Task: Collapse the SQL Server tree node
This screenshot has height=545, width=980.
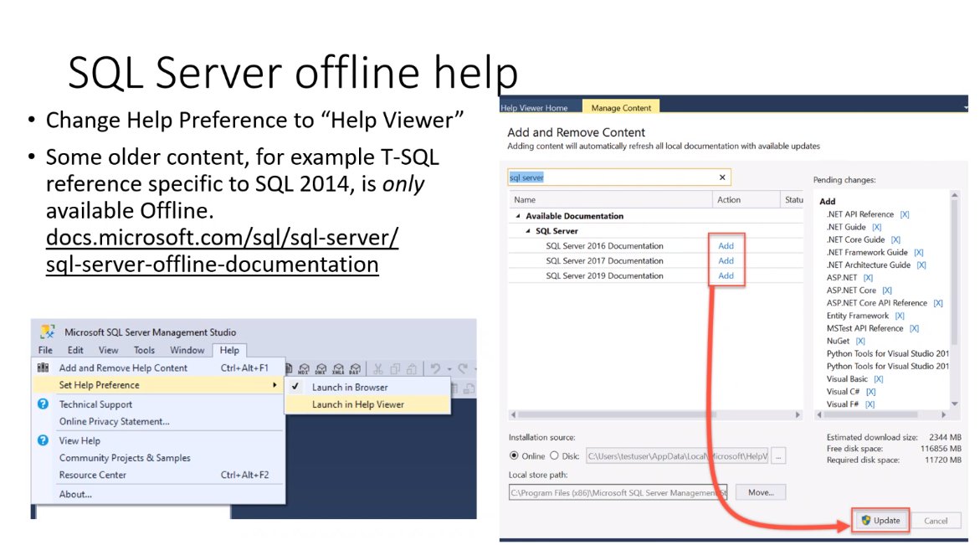Action: point(527,230)
